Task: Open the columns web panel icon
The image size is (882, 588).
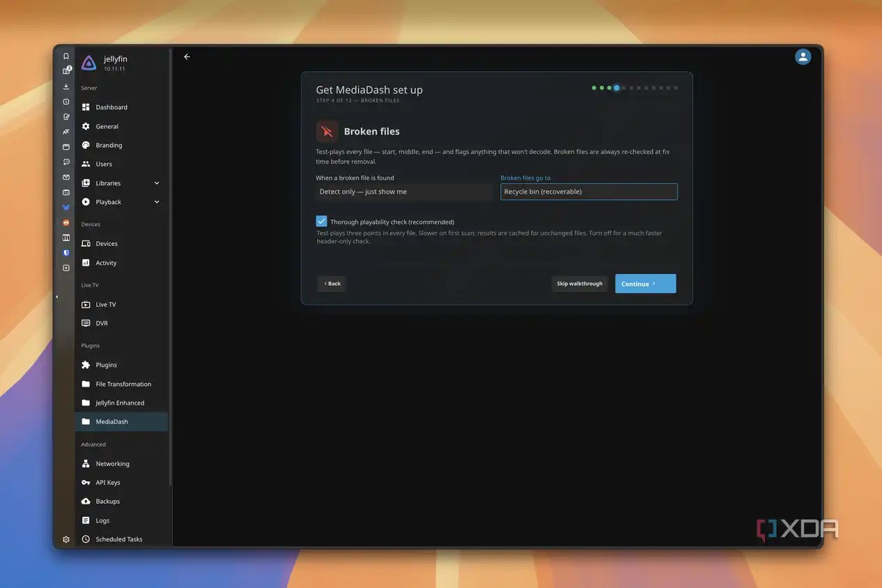Action: [66, 238]
